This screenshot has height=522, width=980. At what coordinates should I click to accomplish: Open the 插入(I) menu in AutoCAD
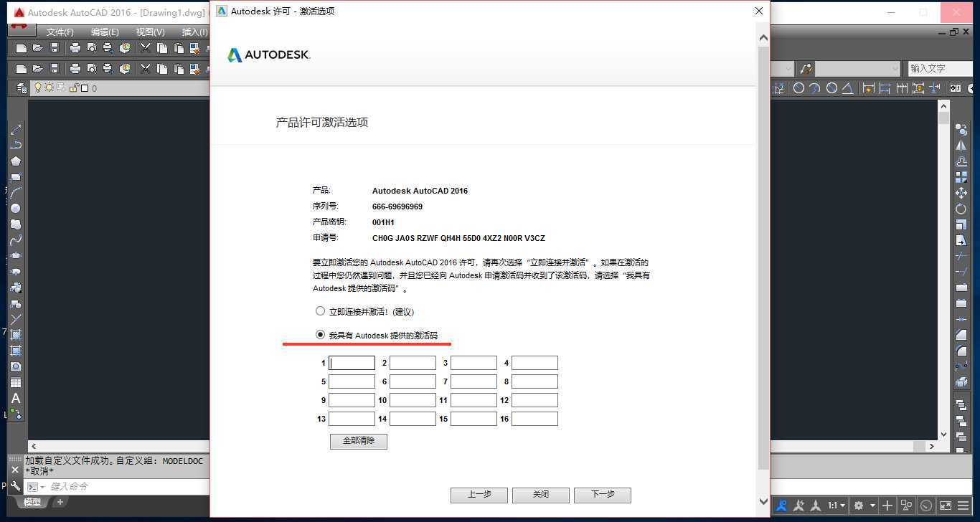coord(194,32)
